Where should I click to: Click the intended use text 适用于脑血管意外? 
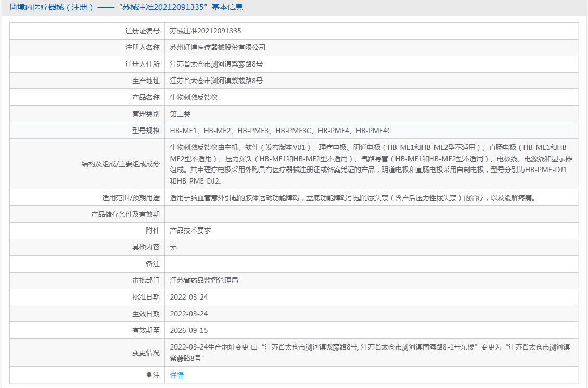[354, 198]
